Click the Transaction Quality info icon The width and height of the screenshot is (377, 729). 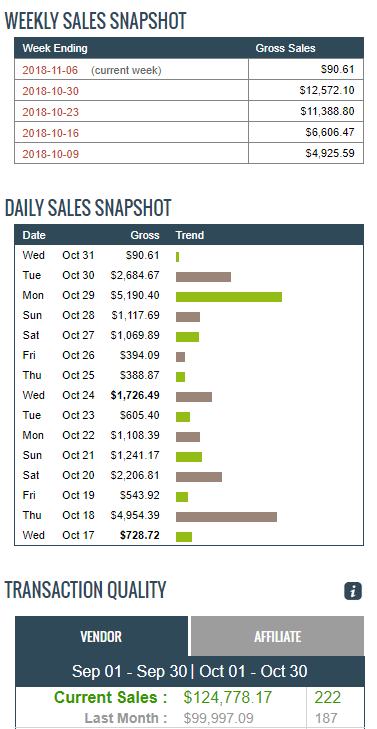click(x=353, y=591)
